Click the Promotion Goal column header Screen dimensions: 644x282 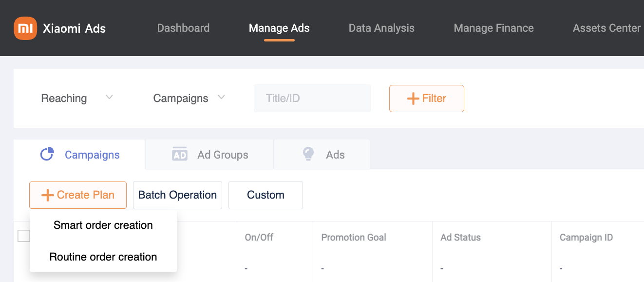(354, 238)
